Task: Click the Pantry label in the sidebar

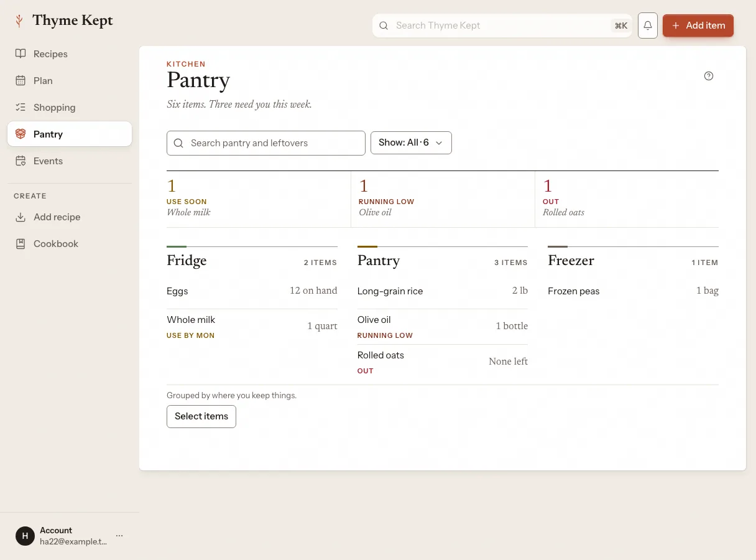Action: coord(48,134)
